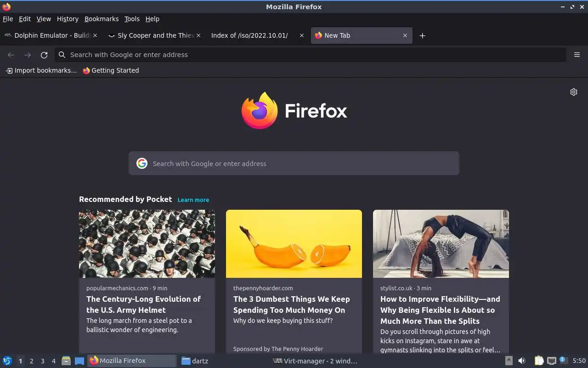This screenshot has width=588, height=368.
Task: Switch to workspace 2 on taskbar
Action: (32, 361)
